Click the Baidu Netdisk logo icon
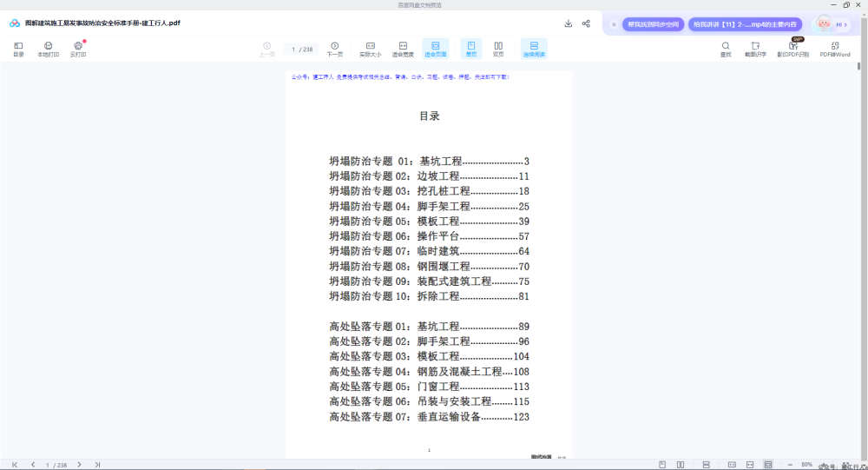Screen dimensions: 868x470 15,23
